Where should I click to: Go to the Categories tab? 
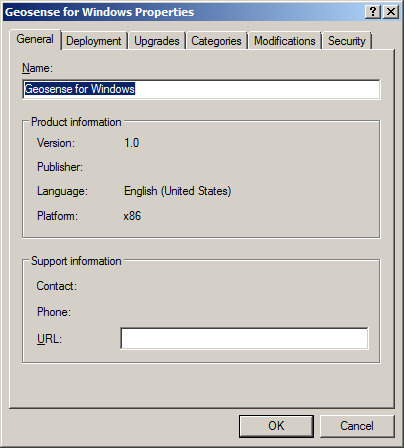pyautogui.click(x=216, y=41)
